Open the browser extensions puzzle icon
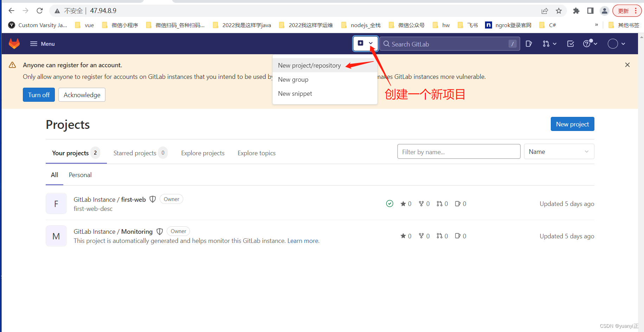Screen dimensions: 644x332 576,11
